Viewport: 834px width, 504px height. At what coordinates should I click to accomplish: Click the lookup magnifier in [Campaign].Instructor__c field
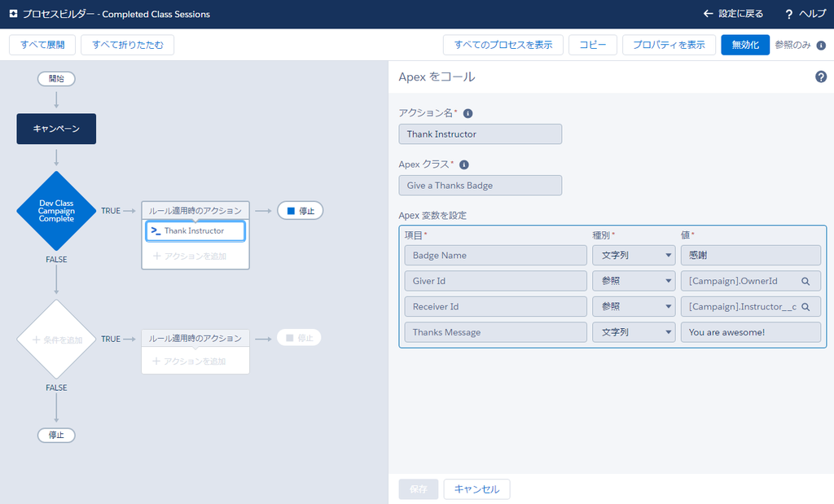(805, 307)
